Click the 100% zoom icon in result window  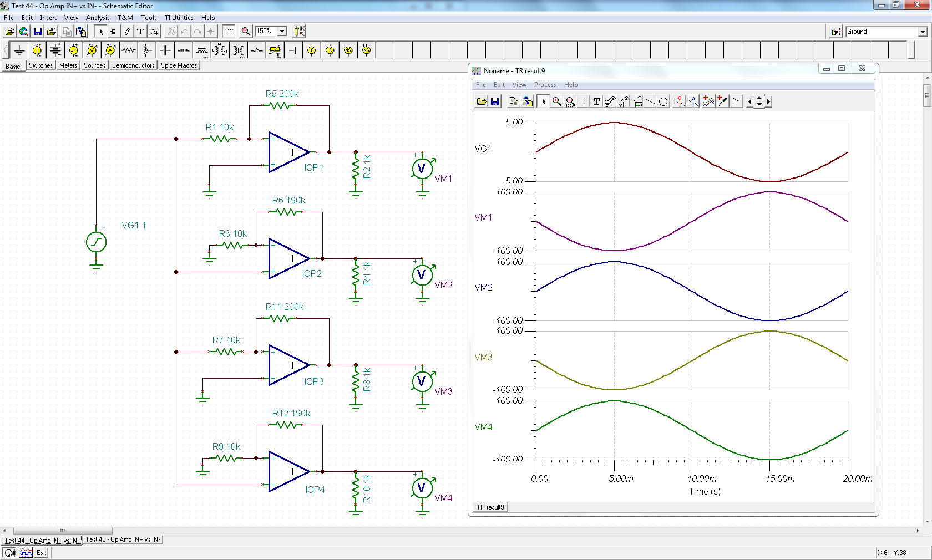pos(570,101)
